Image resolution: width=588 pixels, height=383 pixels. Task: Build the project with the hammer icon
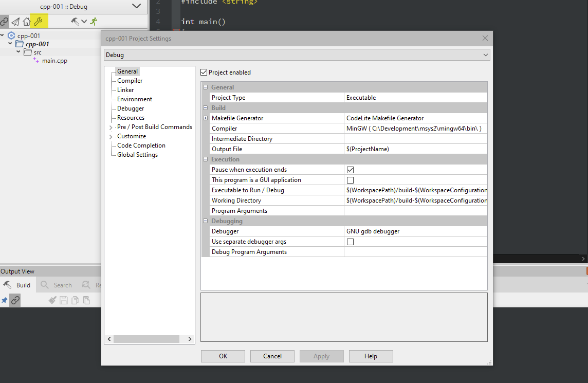pos(75,22)
